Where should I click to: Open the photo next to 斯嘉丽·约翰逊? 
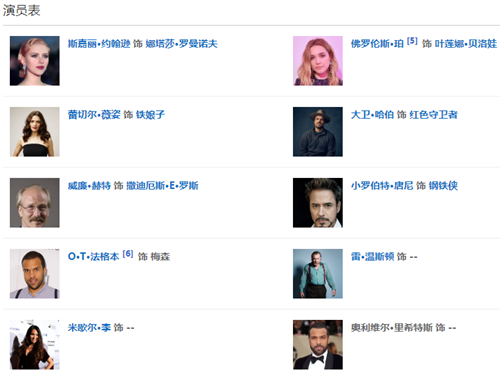coord(35,61)
